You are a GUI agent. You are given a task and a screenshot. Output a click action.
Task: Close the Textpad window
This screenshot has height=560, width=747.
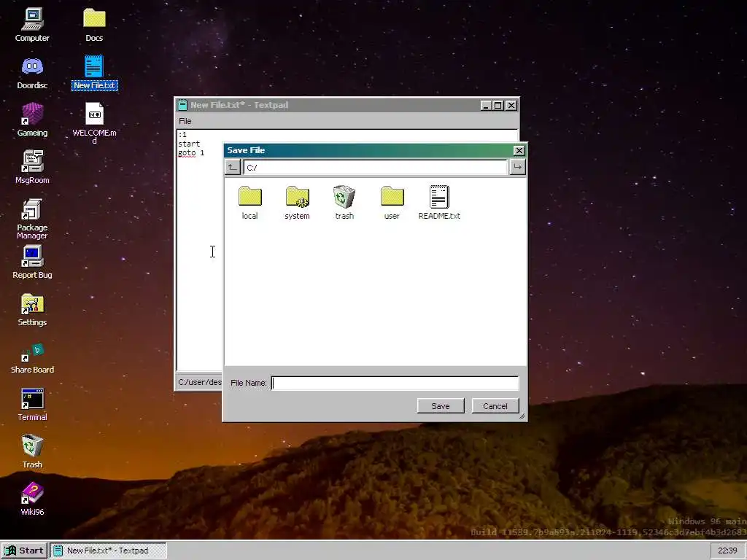coord(511,105)
